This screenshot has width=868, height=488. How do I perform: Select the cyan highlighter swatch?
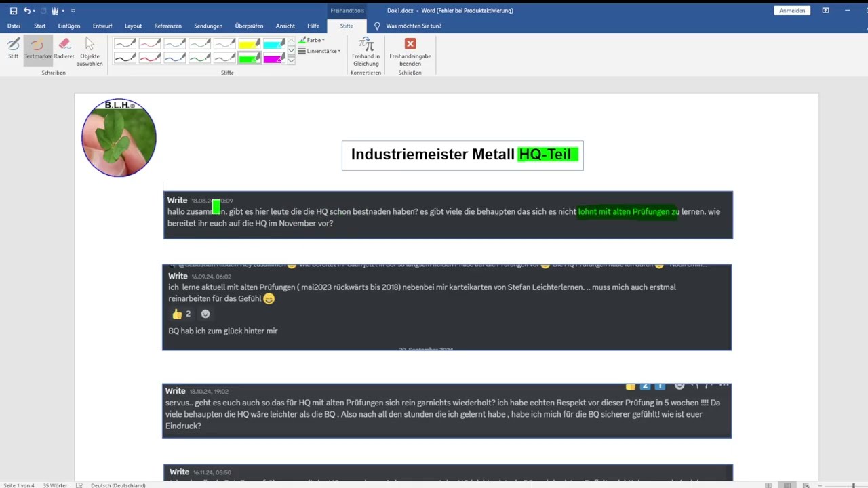tap(274, 43)
